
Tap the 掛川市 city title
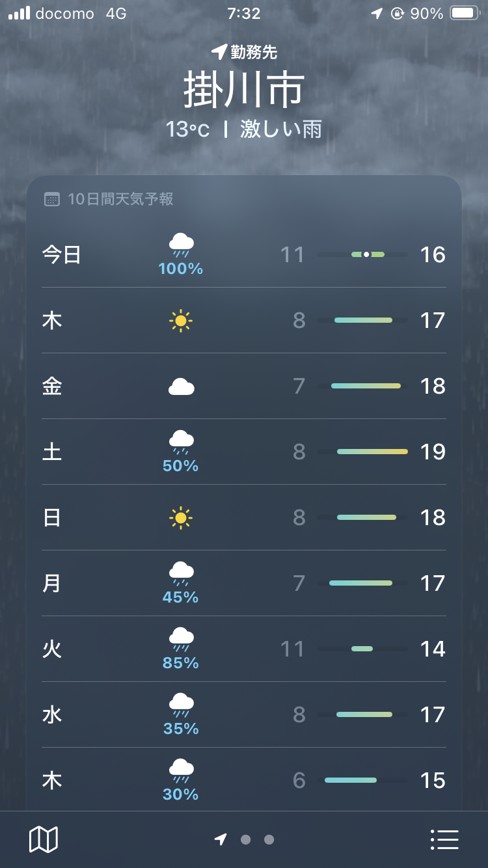click(x=244, y=90)
